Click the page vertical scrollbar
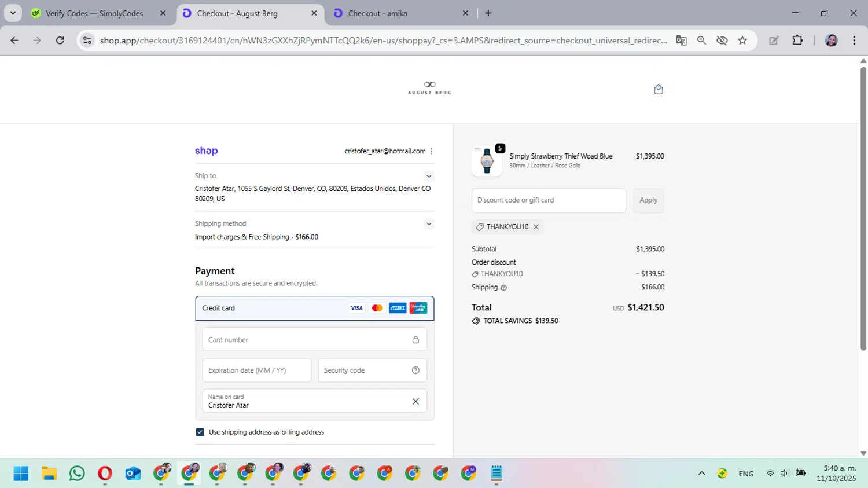Image resolution: width=868 pixels, height=488 pixels. pyautogui.click(x=863, y=208)
